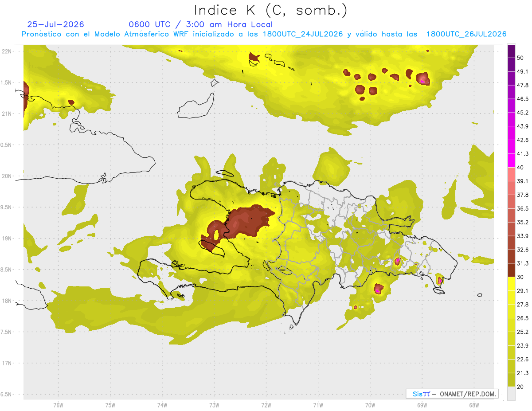
Task: Click the dark purple swatch beside 50
Action: click(511, 51)
